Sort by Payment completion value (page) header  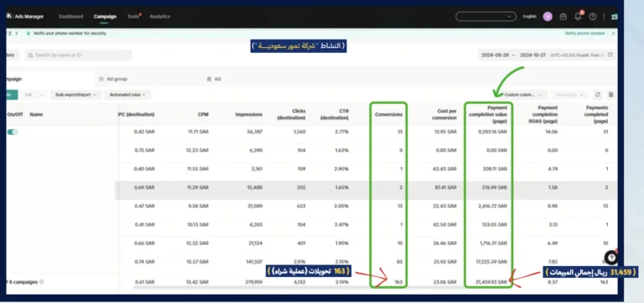point(488,115)
